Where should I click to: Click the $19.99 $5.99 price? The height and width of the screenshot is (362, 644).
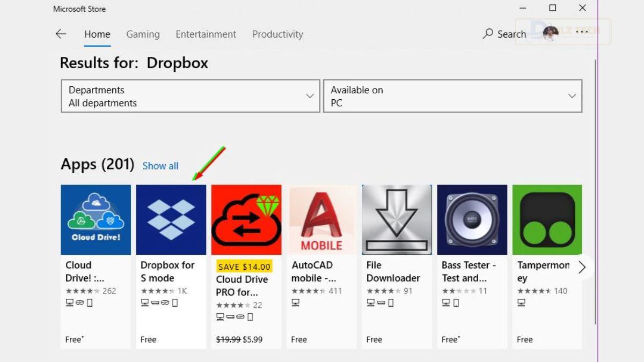[239, 339]
